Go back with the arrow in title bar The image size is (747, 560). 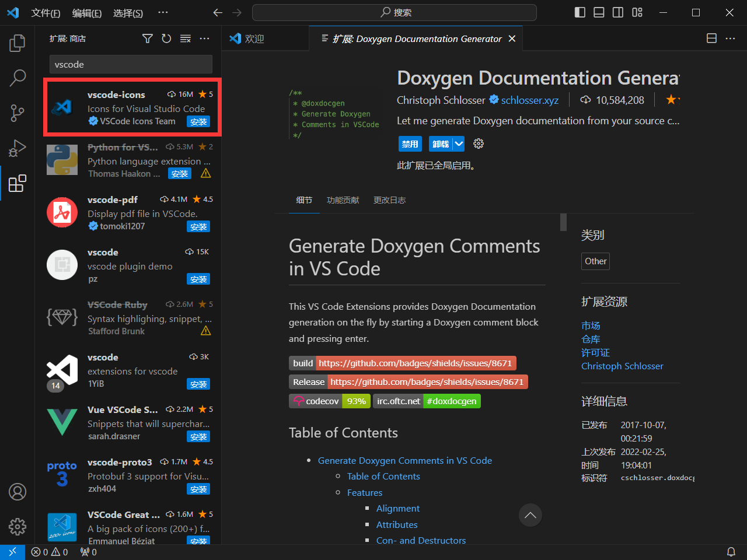pos(218,12)
